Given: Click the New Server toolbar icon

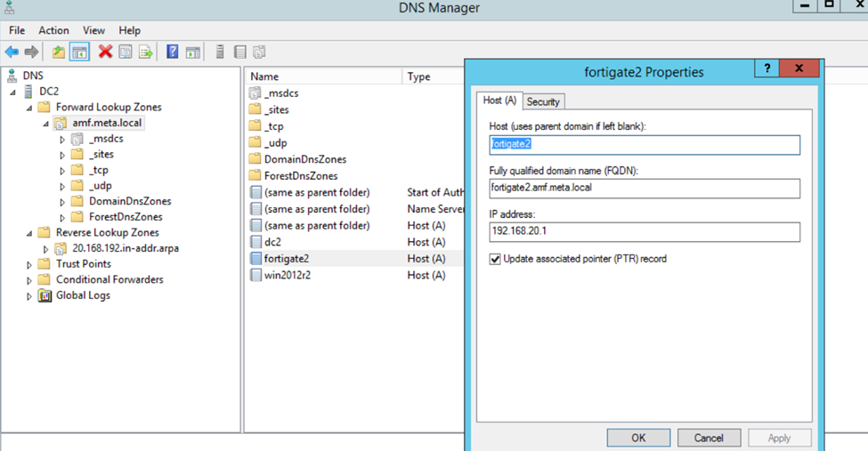Looking at the screenshot, I should [220, 52].
